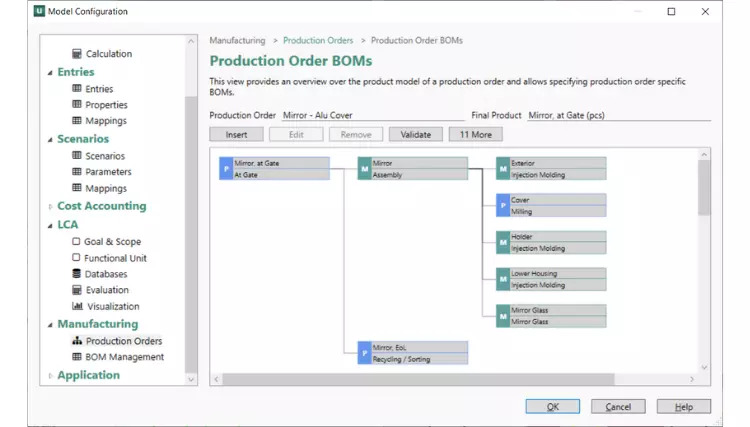The height and width of the screenshot is (427, 750).
Task: Click the Functional Unit square icon
Action: 77,258
